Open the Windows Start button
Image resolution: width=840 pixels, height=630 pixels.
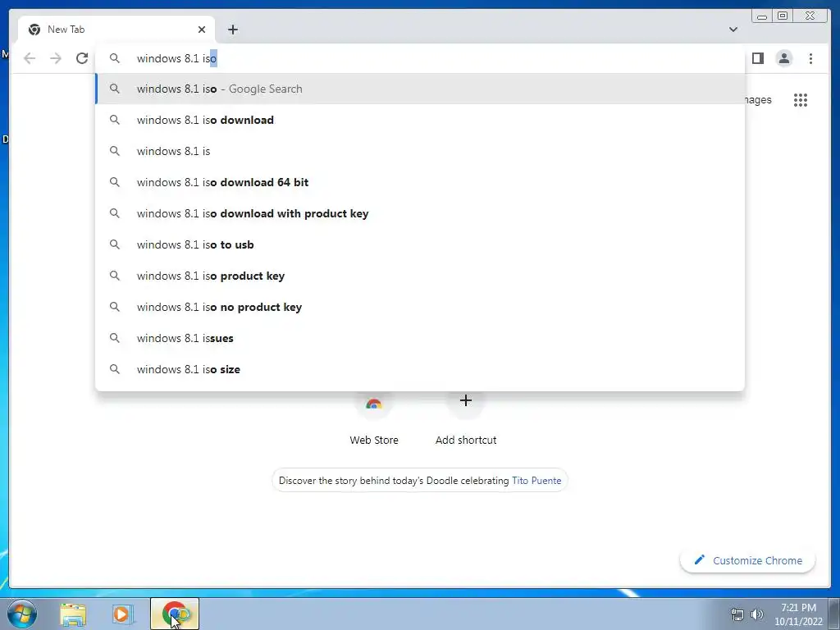coord(22,614)
